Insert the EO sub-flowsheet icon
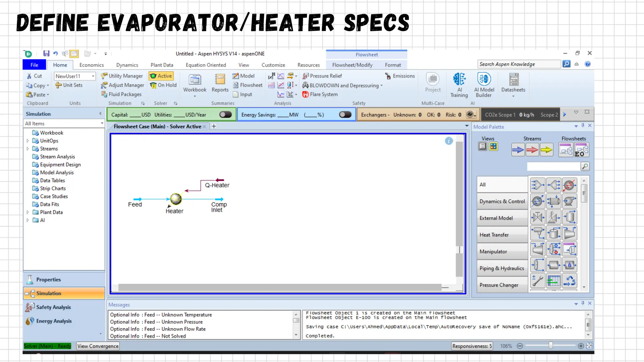Screen dimensions: 644x362 (581, 150)
